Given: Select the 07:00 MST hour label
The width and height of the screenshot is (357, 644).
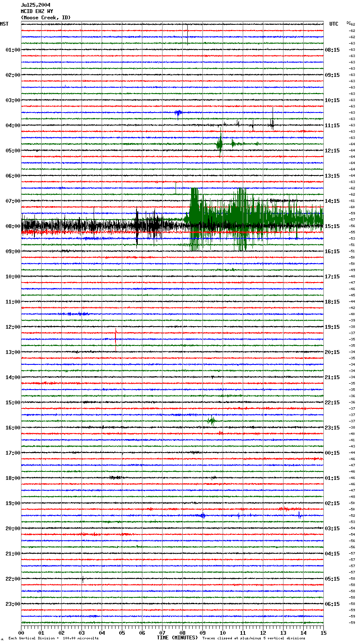Looking at the screenshot, I should point(13,201).
